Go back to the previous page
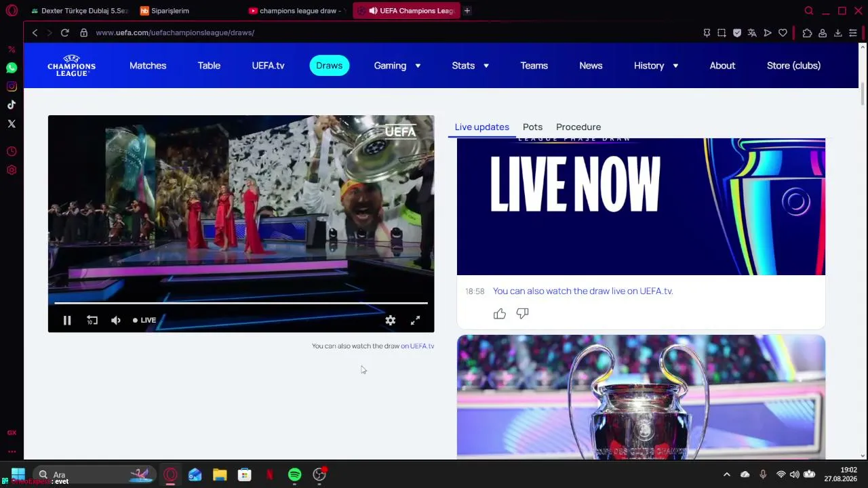The image size is (868, 488). [35, 33]
